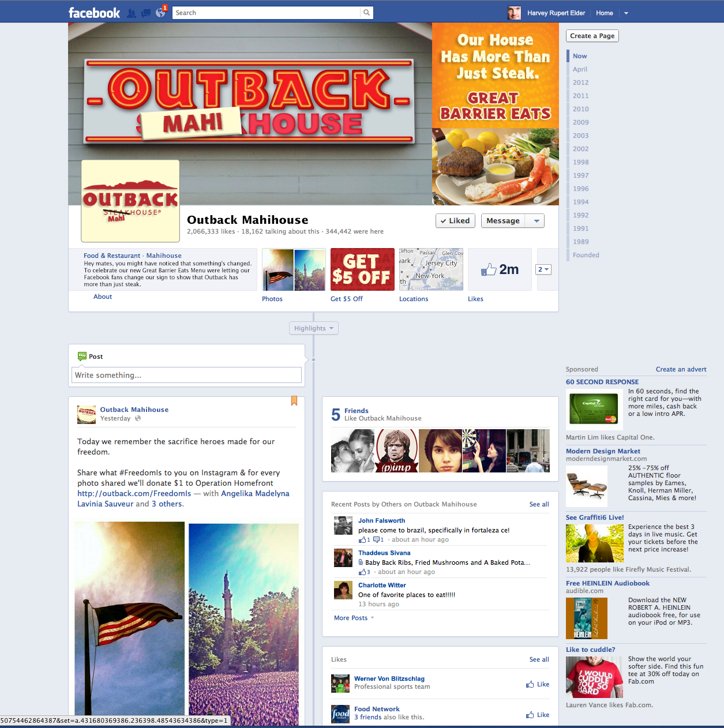Open messages icon in top bar
The image size is (724, 728).
click(146, 13)
